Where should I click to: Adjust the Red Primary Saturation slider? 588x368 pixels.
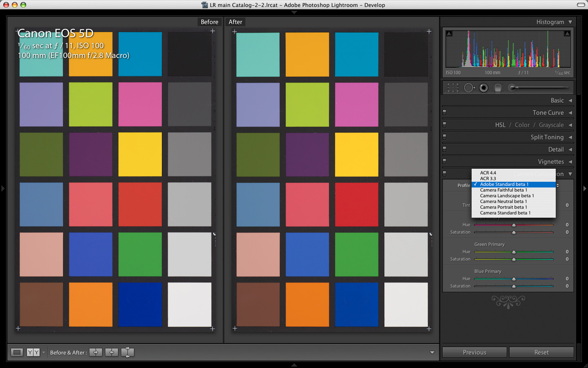[x=514, y=232]
